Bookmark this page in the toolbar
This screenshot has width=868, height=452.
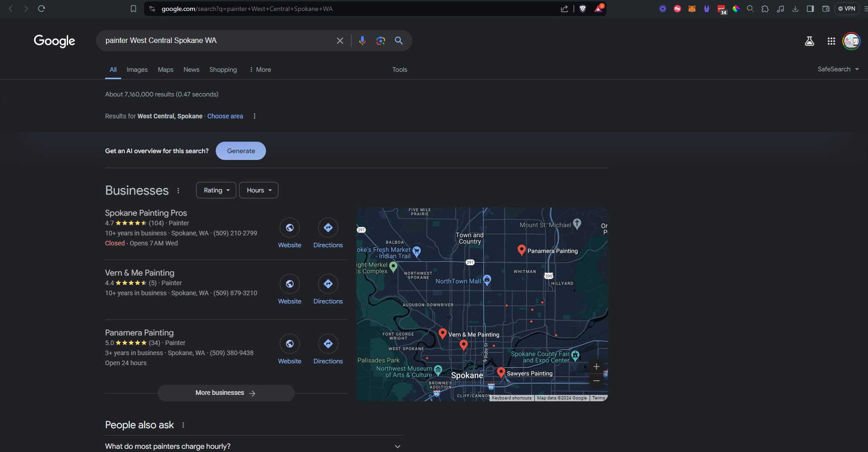133,9
